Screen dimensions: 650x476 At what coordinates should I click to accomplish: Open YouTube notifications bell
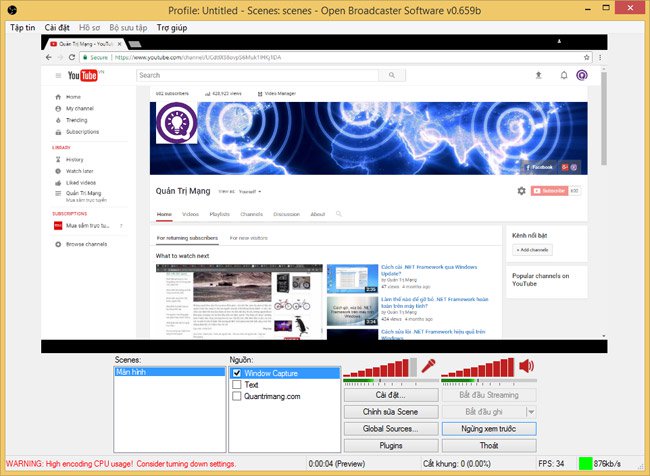[x=564, y=75]
